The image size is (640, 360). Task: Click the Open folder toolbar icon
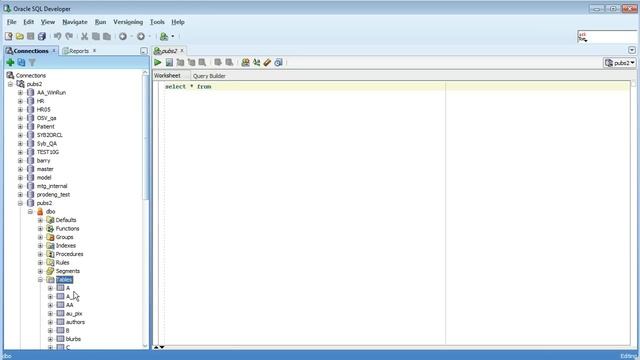tap(20, 36)
